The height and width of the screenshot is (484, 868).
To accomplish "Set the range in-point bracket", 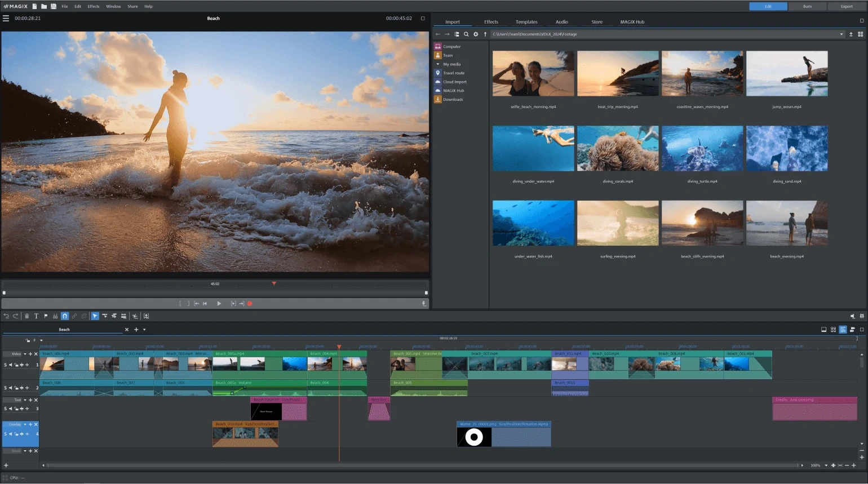I will (180, 304).
